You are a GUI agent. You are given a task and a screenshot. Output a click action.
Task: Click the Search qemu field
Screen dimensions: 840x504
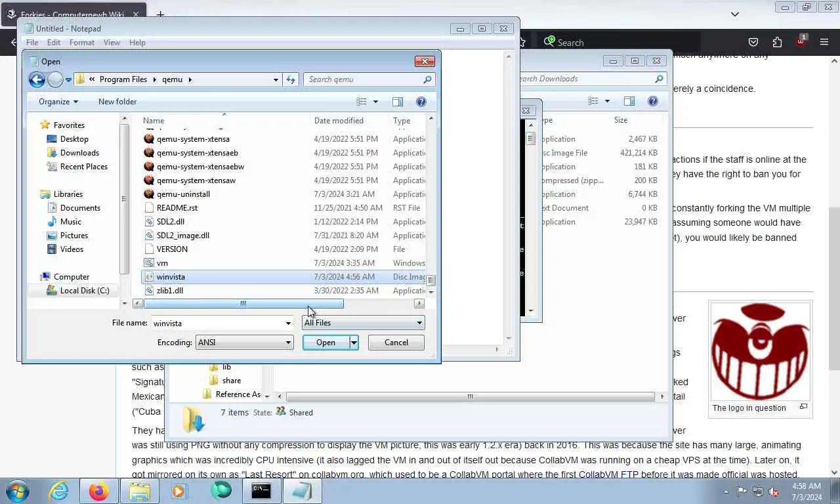click(363, 79)
